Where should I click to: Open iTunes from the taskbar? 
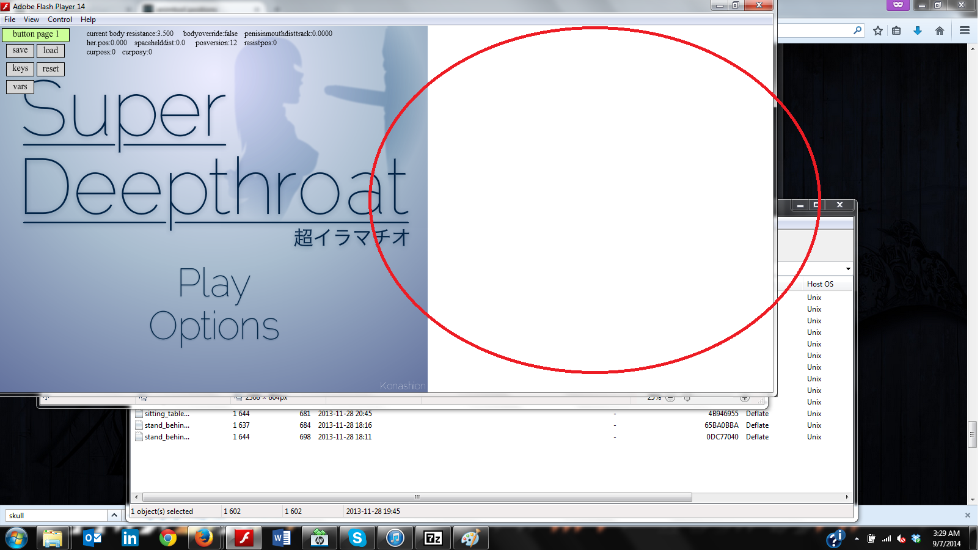[395, 538]
